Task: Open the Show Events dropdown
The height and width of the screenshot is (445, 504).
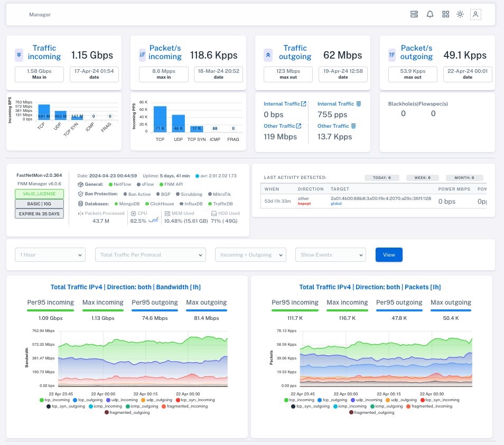Action: coord(330,254)
